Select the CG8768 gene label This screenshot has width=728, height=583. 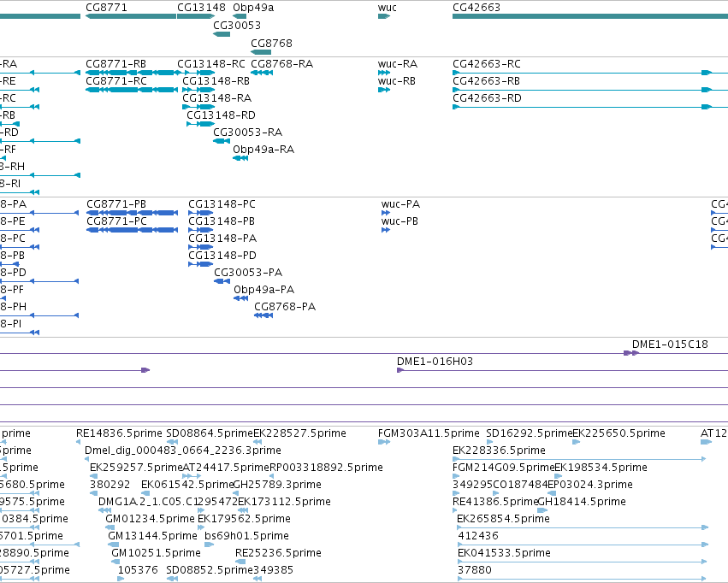click(x=271, y=43)
